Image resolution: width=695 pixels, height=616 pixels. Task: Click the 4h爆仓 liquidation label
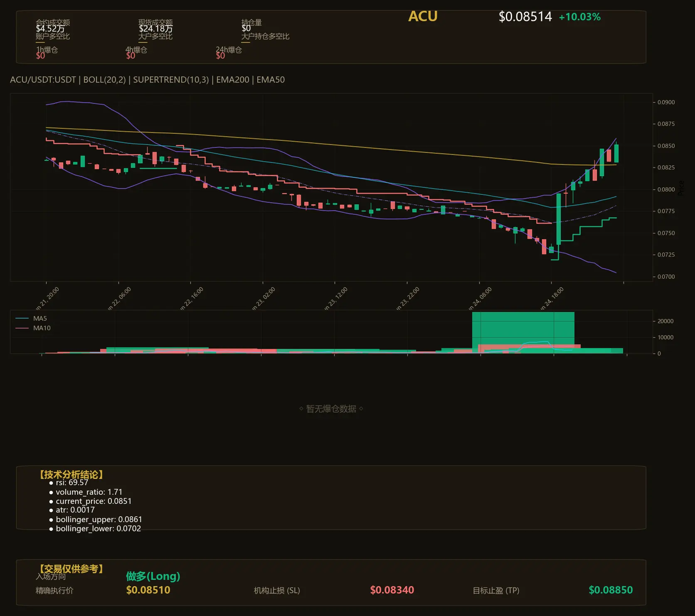pyautogui.click(x=137, y=50)
